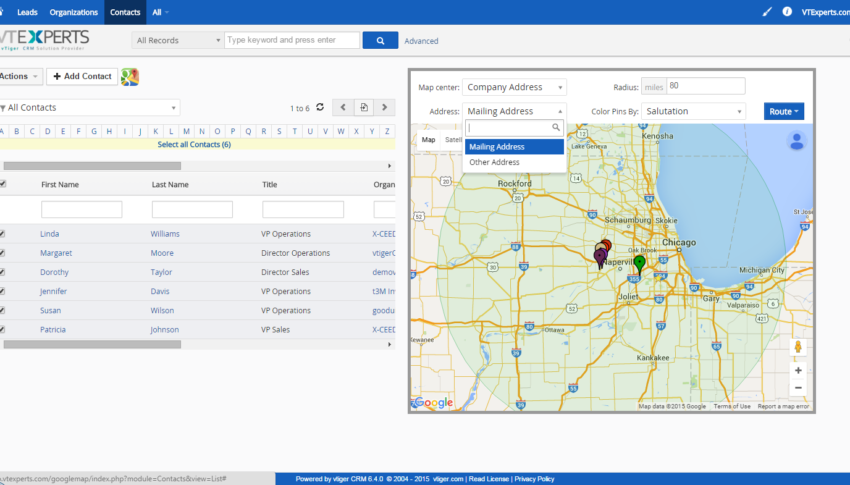Click the VTExperts logo
850x485 pixels.
tap(43, 40)
